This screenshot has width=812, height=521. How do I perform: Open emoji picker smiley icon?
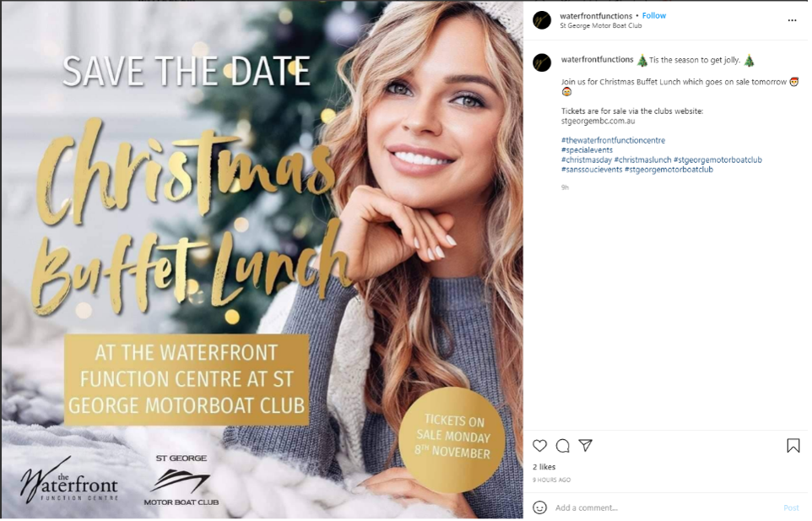click(x=539, y=508)
